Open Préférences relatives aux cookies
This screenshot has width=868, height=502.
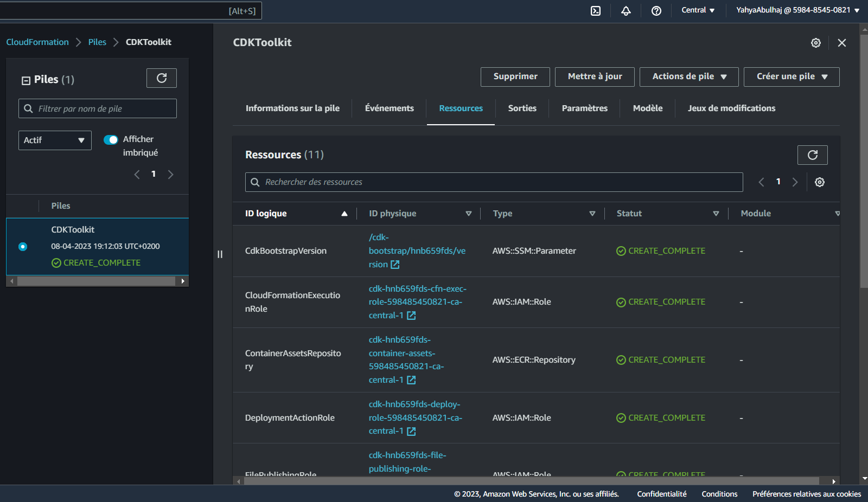807,494
